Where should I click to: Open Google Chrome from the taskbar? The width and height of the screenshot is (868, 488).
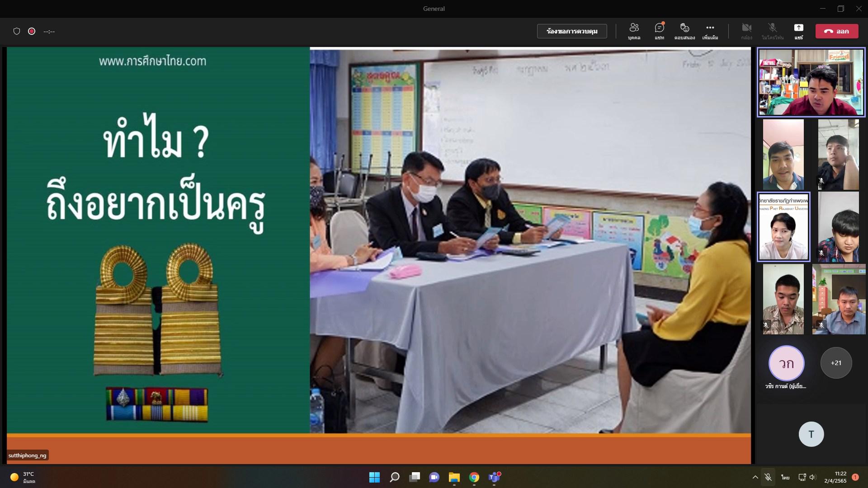[474, 478]
